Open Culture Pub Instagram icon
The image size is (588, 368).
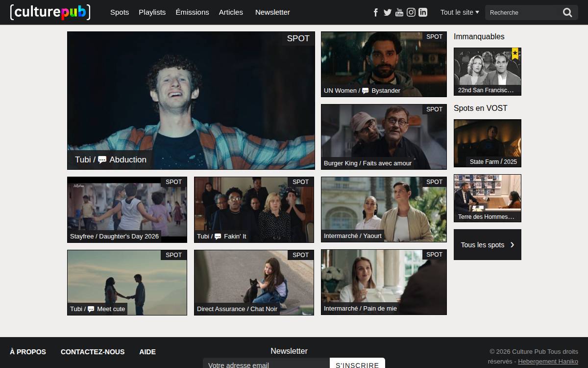point(411,12)
